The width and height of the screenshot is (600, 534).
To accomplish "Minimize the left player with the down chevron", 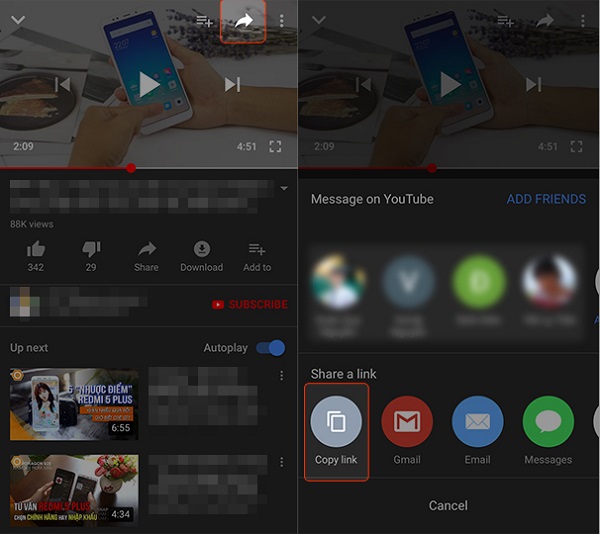I will point(17,20).
